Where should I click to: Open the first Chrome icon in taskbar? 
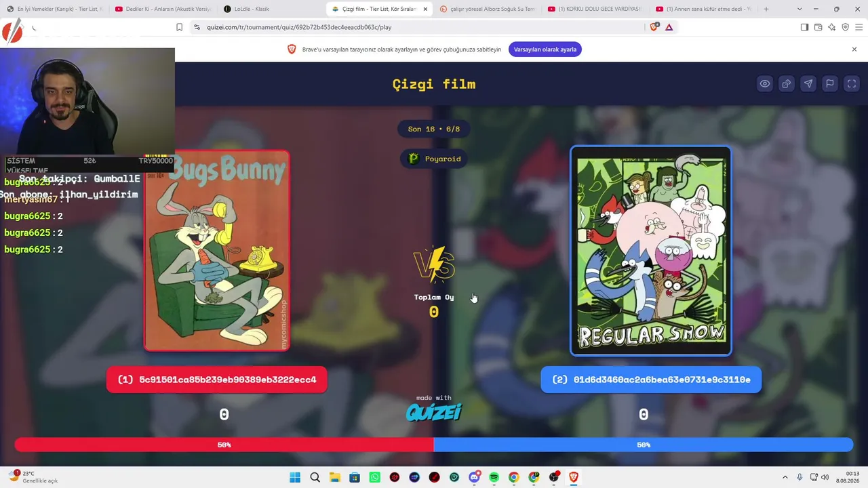tap(514, 477)
